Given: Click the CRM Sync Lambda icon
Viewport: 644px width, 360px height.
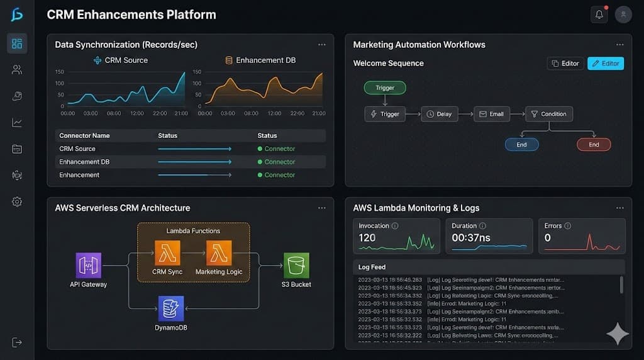Looking at the screenshot, I should click(x=167, y=253).
